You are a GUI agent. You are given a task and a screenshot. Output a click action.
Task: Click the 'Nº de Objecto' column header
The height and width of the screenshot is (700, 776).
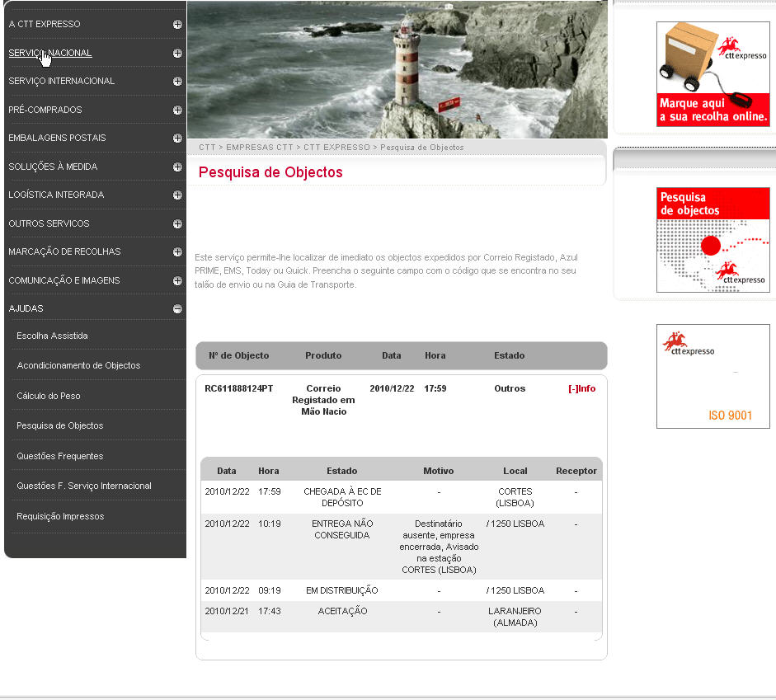238,355
